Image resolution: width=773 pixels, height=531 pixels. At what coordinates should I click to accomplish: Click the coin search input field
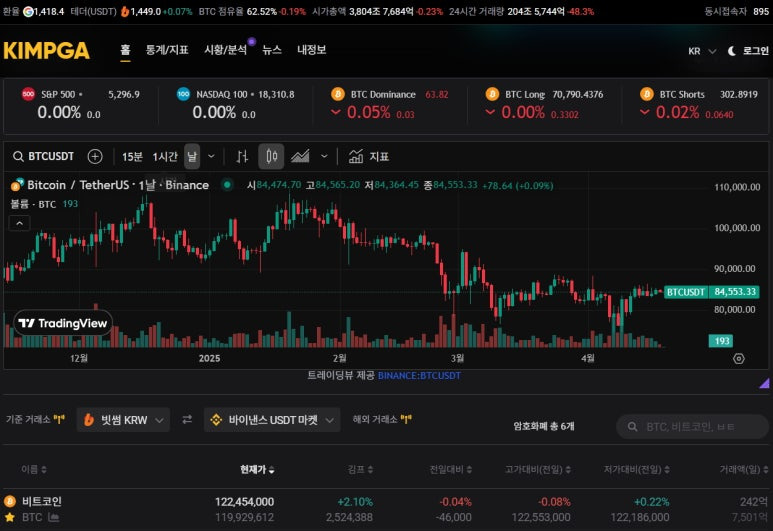click(x=692, y=426)
